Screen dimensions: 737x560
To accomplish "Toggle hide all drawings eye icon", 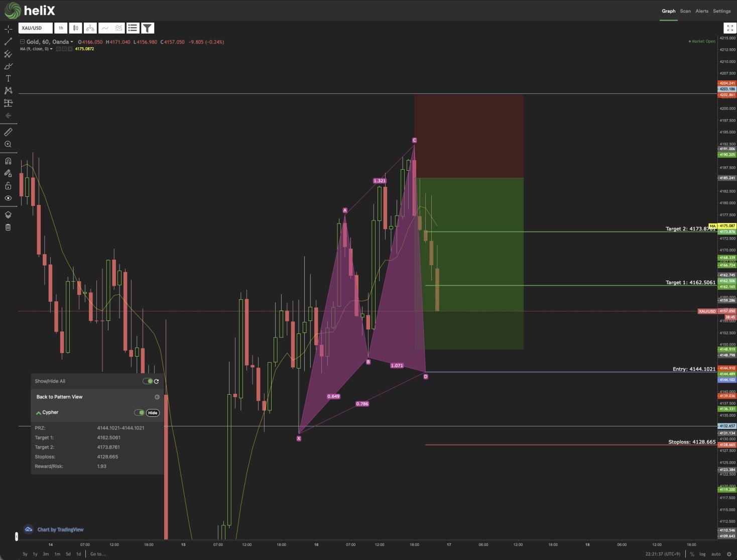I will [x=8, y=198].
